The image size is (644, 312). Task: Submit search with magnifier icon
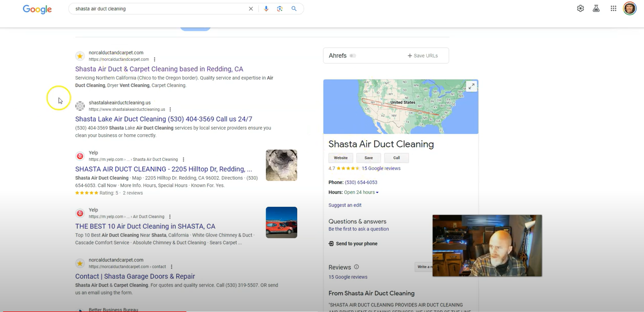pos(294,9)
